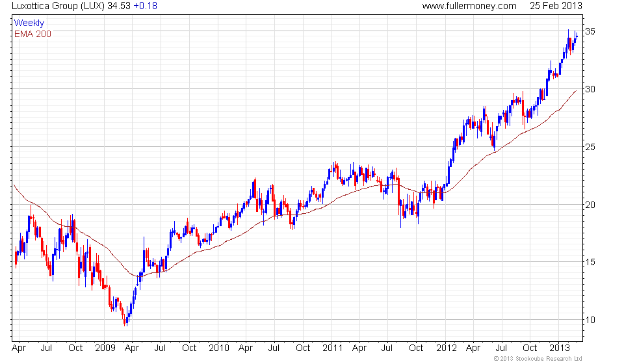Click the 2010 year axis label
Screen dimensions: 637x364
[219, 348]
